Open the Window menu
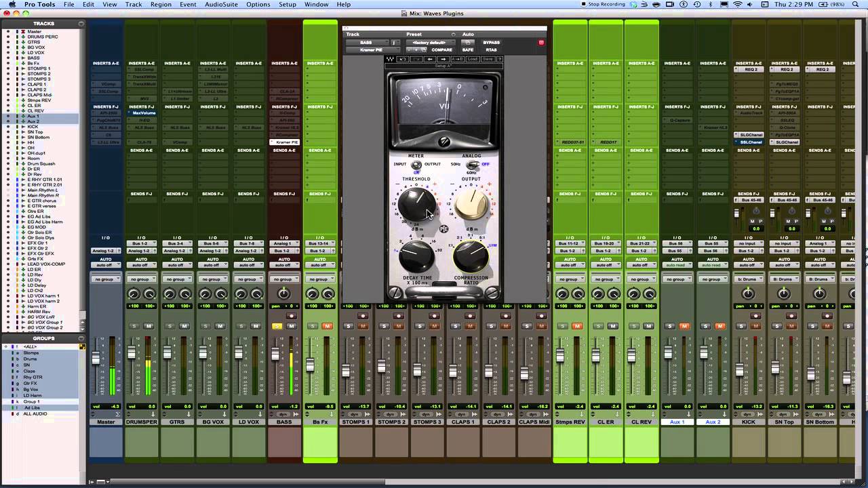Viewport: 868px width, 488px height. tap(316, 5)
